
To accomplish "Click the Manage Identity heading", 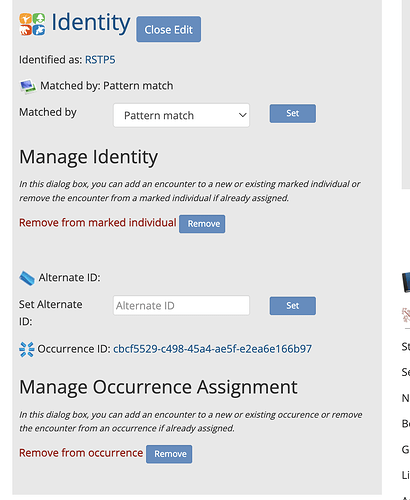I will (88, 157).
